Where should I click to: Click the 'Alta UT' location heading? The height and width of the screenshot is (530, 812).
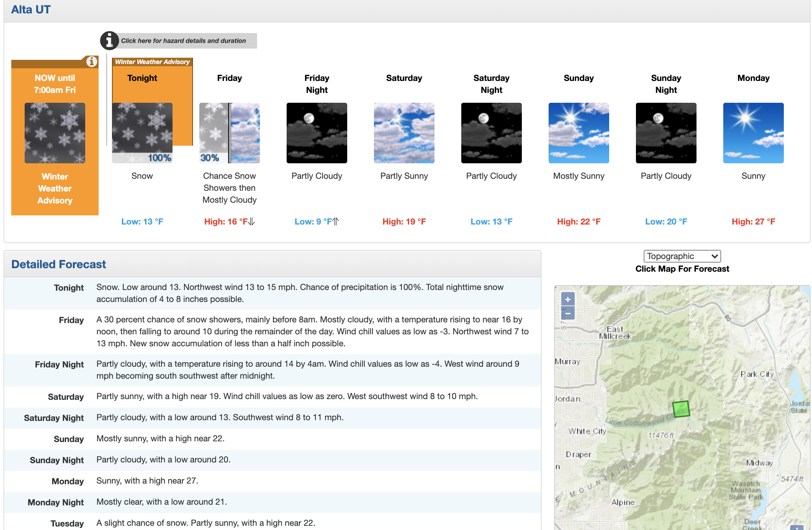pyautogui.click(x=31, y=10)
